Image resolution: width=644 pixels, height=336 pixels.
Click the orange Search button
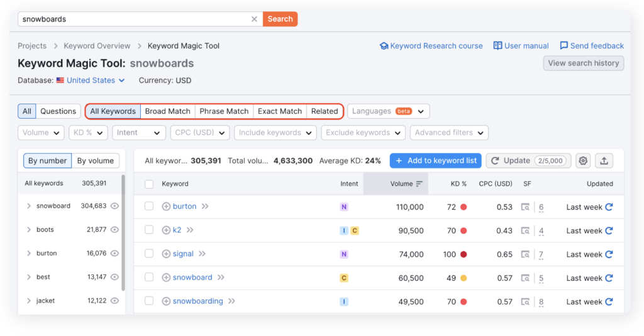pos(280,19)
